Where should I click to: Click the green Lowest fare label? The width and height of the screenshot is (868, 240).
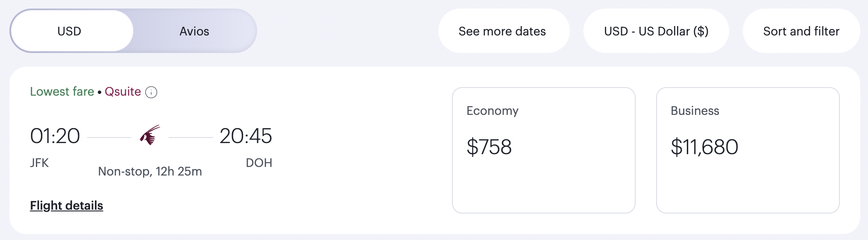tap(62, 92)
